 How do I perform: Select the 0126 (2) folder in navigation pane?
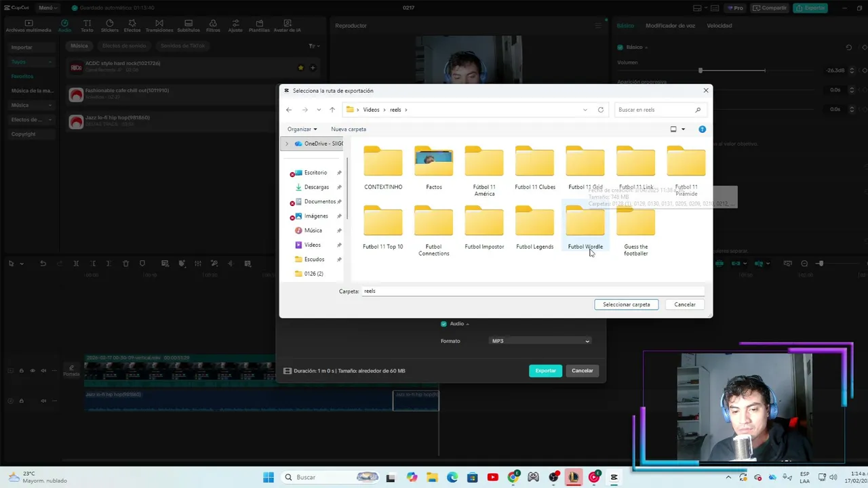tap(313, 274)
